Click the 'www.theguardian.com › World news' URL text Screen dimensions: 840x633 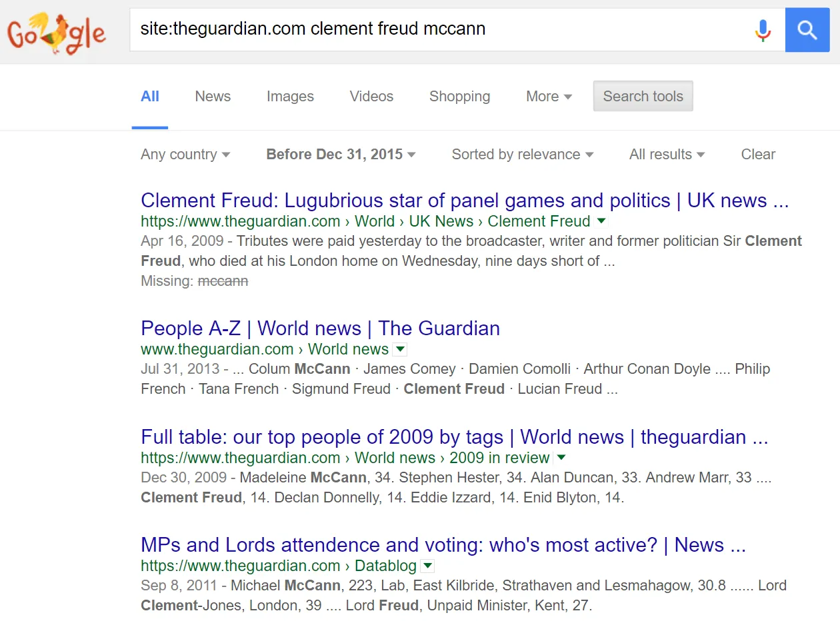click(265, 349)
